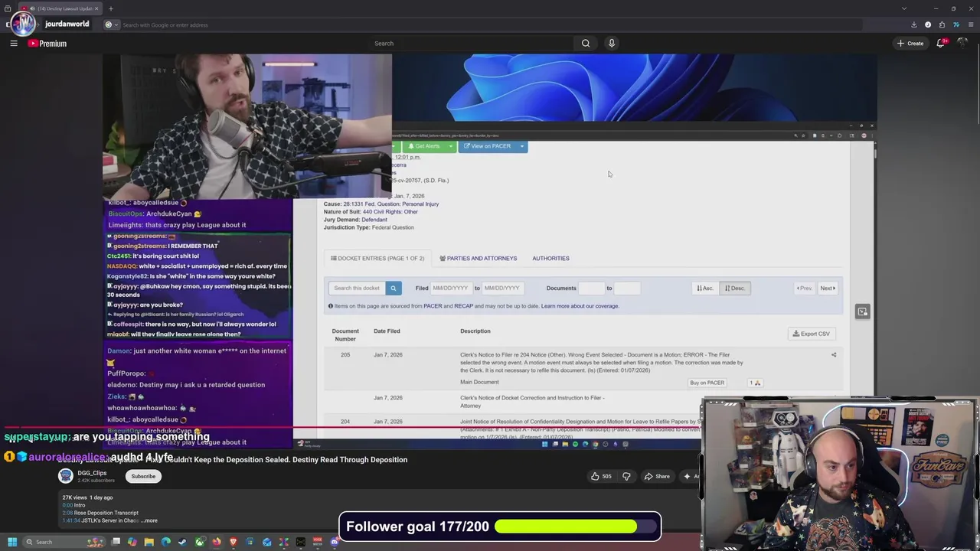Open Xbox app from taskbar
Viewport: 980px width, 551px height.
pyautogui.click(x=200, y=542)
